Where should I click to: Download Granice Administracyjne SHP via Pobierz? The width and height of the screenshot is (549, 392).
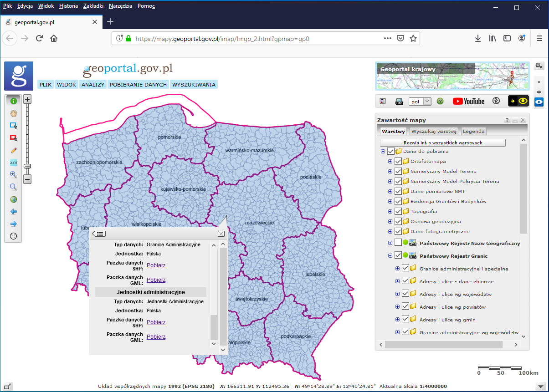156,265
